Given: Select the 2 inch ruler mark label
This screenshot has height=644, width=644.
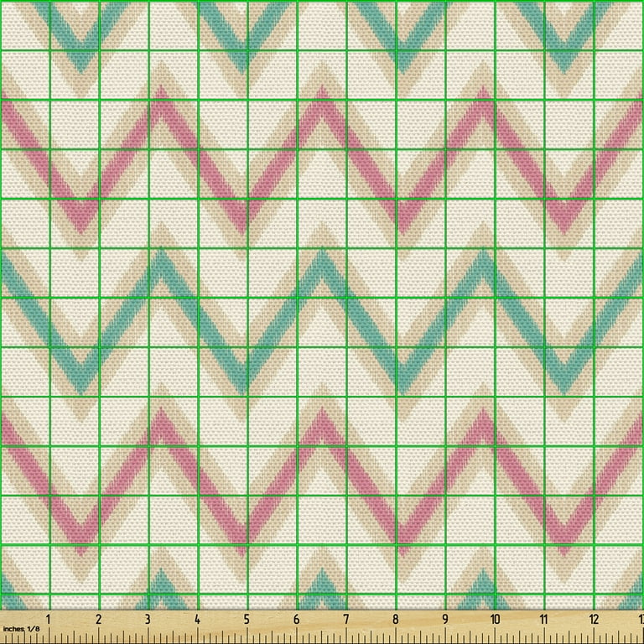Looking at the screenshot, I should [98, 621].
